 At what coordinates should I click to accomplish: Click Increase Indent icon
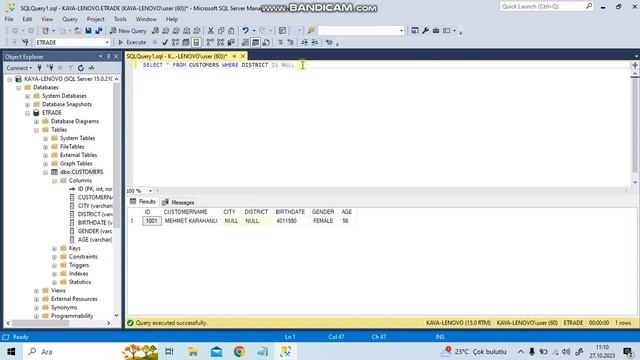(315, 42)
